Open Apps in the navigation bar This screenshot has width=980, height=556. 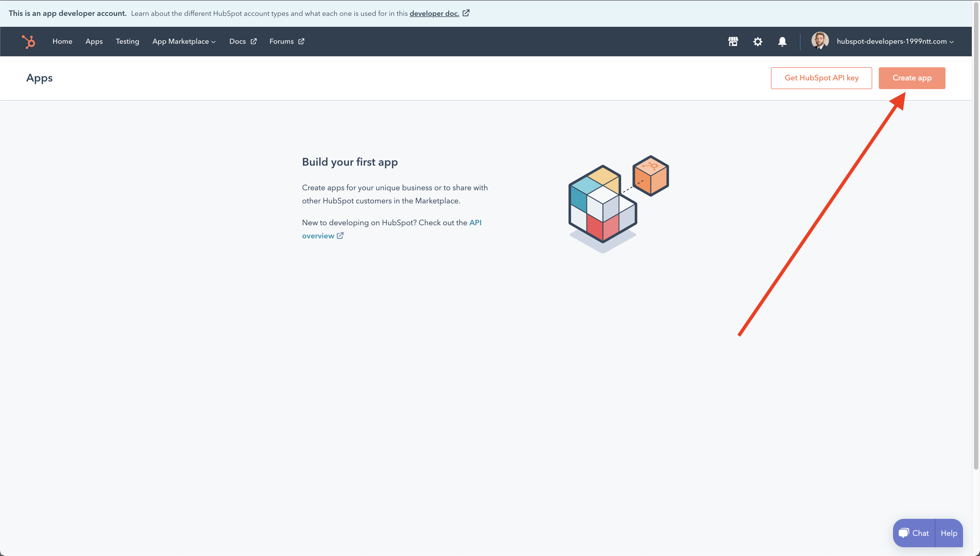tap(94, 41)
